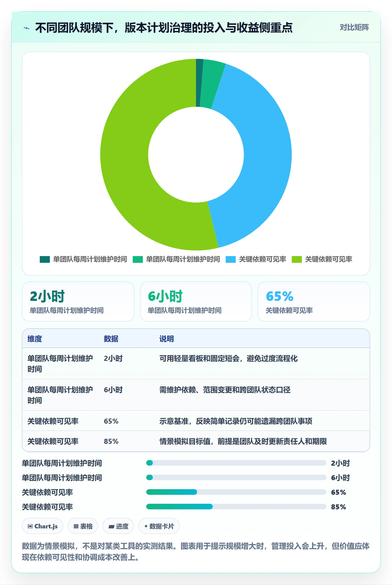392x585 pixels.
Task: Toggle the lime green legend swatch
Action: (x=297, y=259)
